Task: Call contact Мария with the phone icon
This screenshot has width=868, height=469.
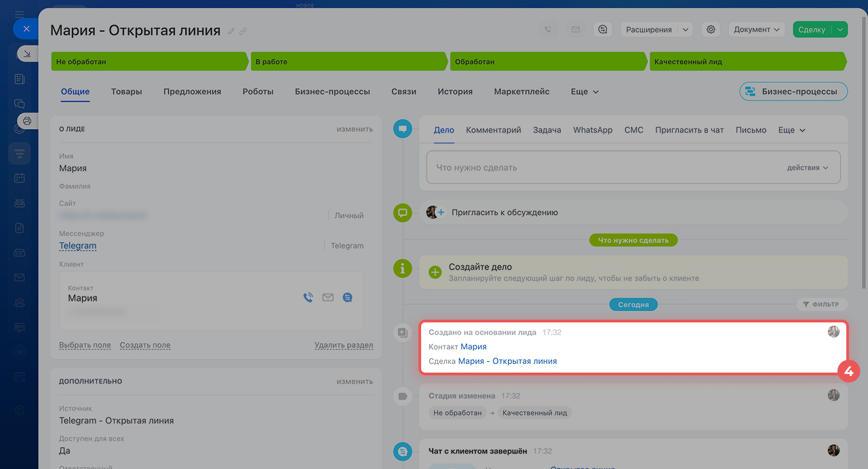Action: 308,297
